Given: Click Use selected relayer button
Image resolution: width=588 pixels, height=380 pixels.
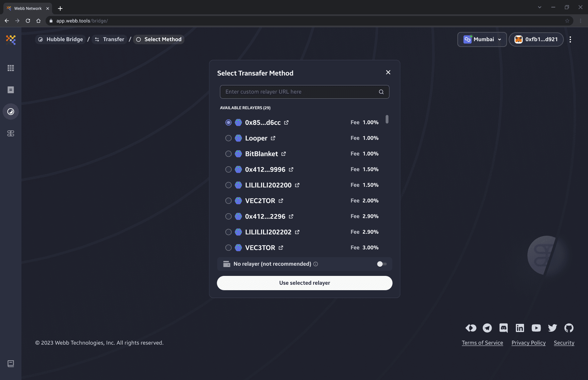Looking at the screenshot, I should tap(305, 283).
